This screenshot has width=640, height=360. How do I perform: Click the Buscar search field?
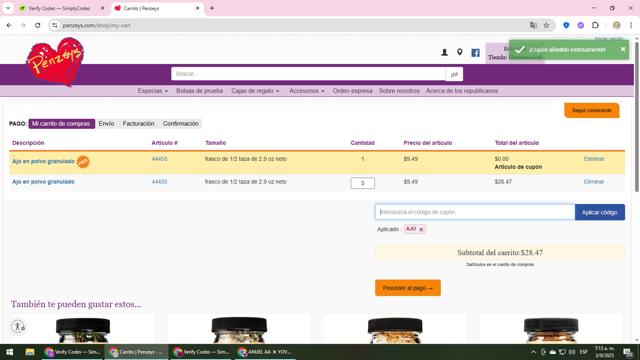click(308, 74)
